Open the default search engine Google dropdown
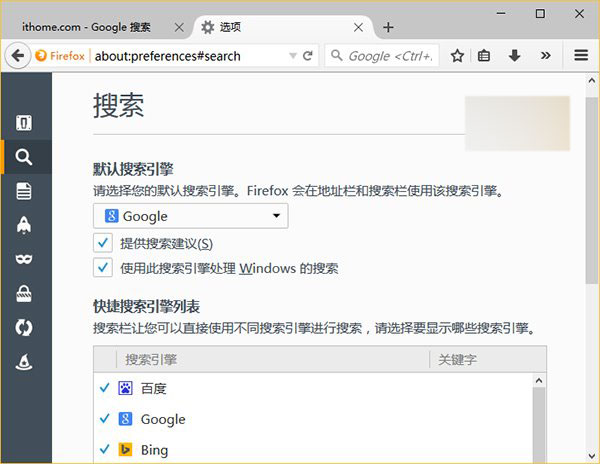The image size is (600, 464). point(191,216)
